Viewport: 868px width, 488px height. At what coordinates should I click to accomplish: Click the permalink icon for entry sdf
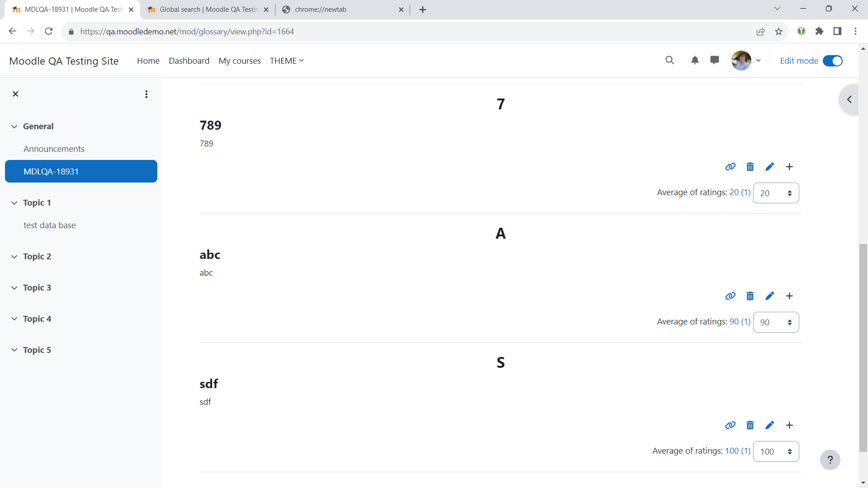coord(730,425)
